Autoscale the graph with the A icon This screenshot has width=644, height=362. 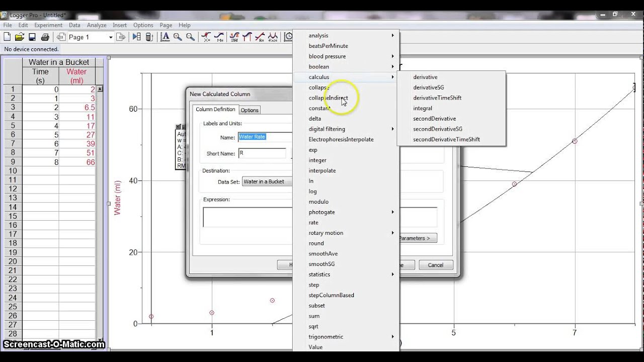tap(165, 37)
